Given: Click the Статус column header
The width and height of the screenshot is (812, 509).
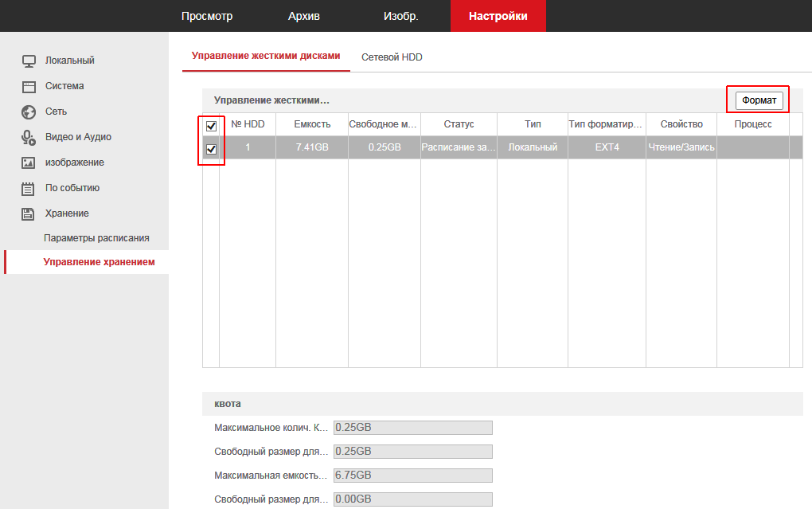Looking at the screenshot, I should click(x=459, y=124).
